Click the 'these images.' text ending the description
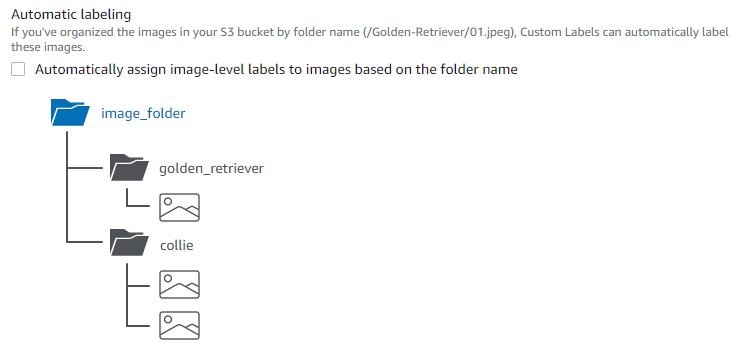The width and height of the screenshot is (745, 362). pyautogui.click(x=48, y=48)
